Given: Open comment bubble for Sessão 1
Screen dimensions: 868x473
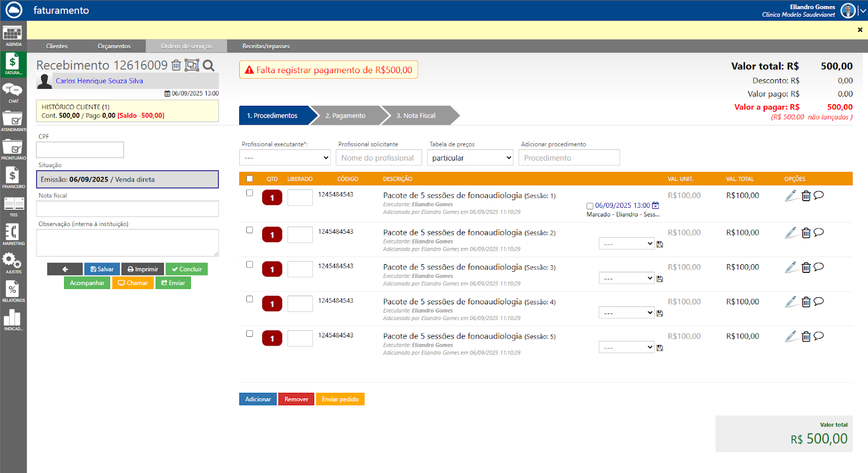Looking at the screenshot, I should pos(819,195).
